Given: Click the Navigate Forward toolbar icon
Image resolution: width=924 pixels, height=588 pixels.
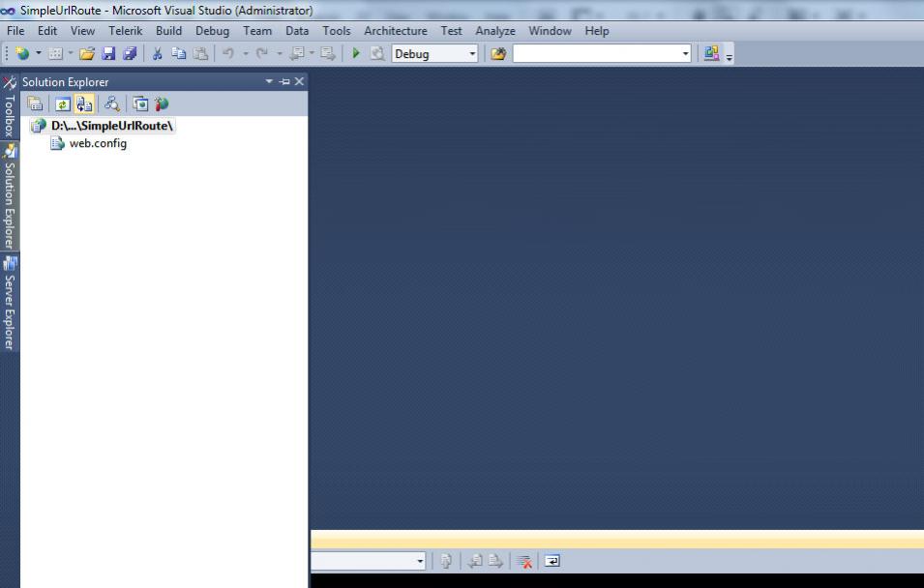Looking at the screenshot, I should click(328, 54).
